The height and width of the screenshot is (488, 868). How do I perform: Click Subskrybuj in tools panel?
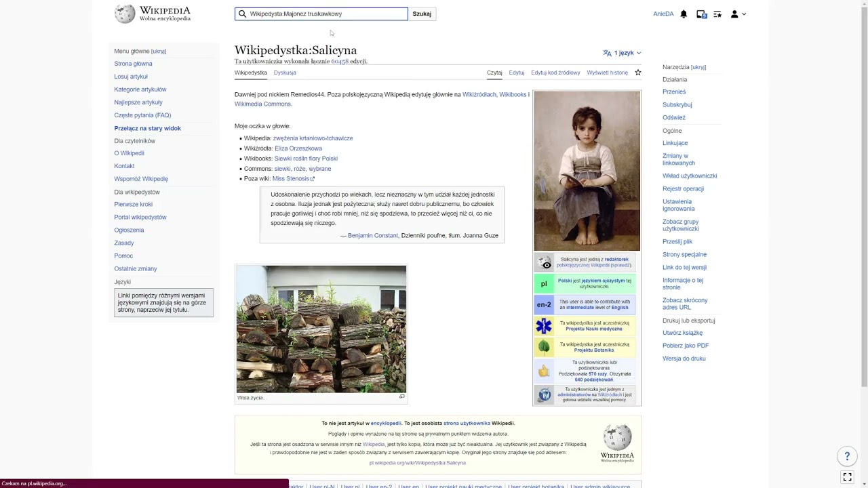pyautogui.click(x=677, y=104)
